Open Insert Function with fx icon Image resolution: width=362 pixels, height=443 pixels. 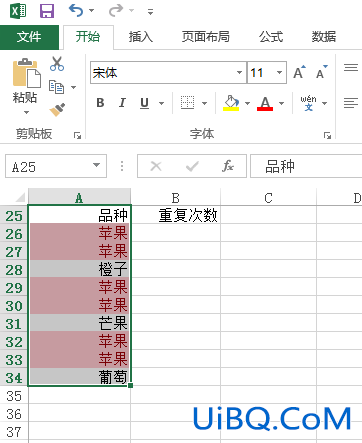pyautogui.click(x=228, y=166)
